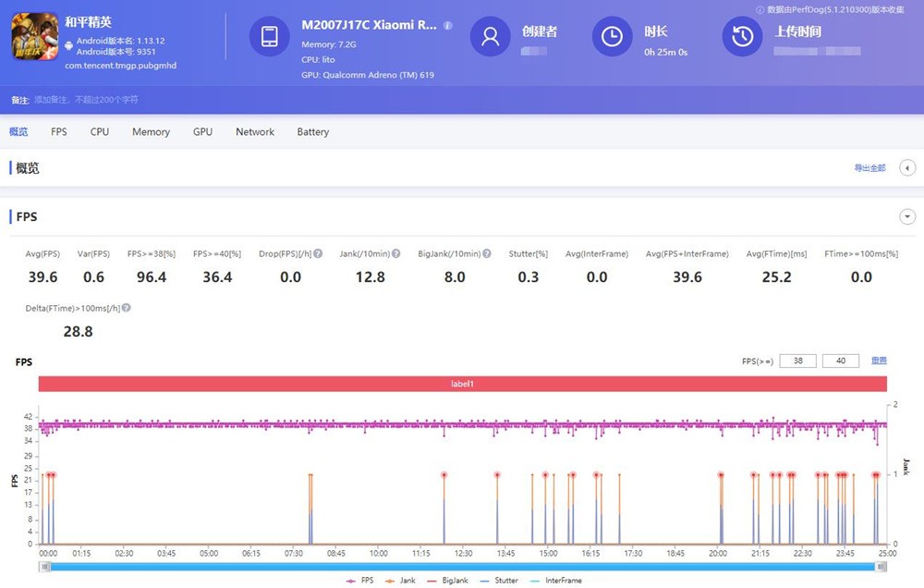
Task: Click help icon next to Jank(/10min)
Action: (396, 253)
